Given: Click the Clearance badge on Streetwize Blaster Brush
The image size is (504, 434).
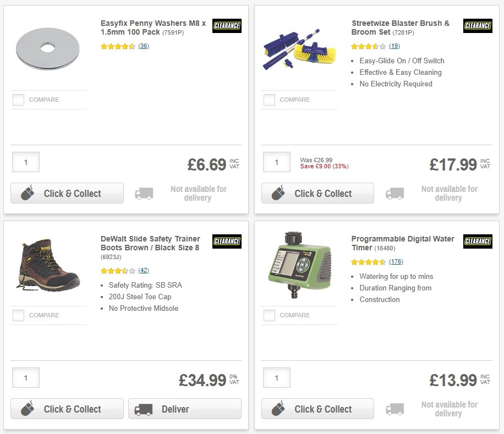Looking at the screenshot, I should [x=478, y=25].
